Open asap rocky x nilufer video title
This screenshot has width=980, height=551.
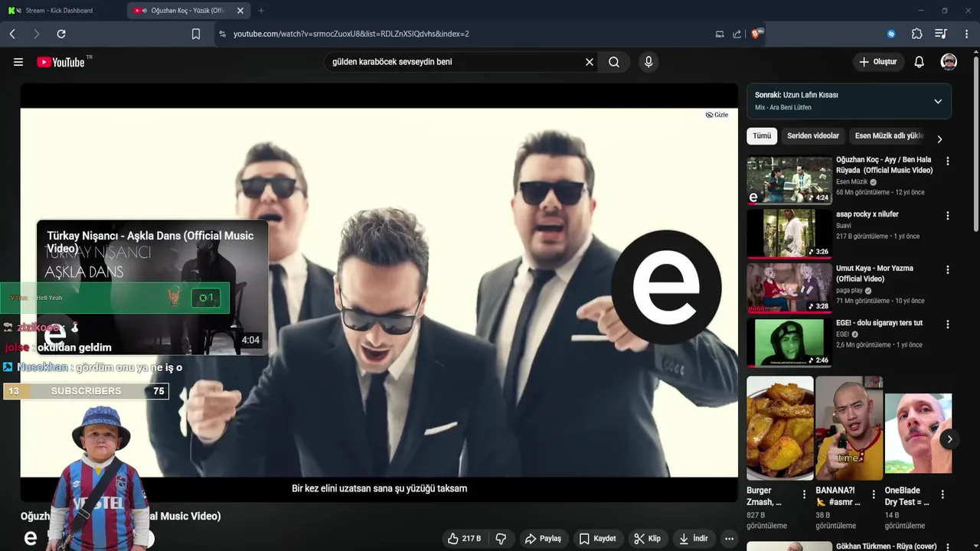click(x=867, y=214)
